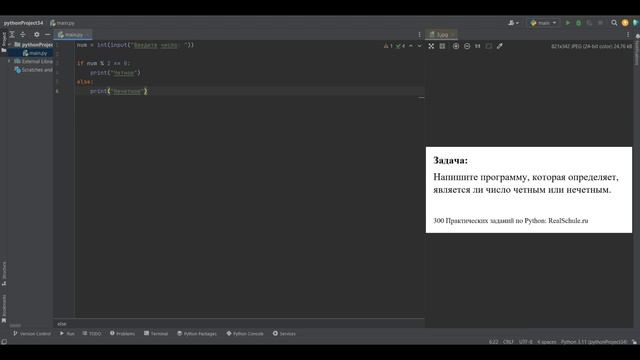640x360 pixels.
Task: Expand External Libraries node arrow
Action: (9, 61)
